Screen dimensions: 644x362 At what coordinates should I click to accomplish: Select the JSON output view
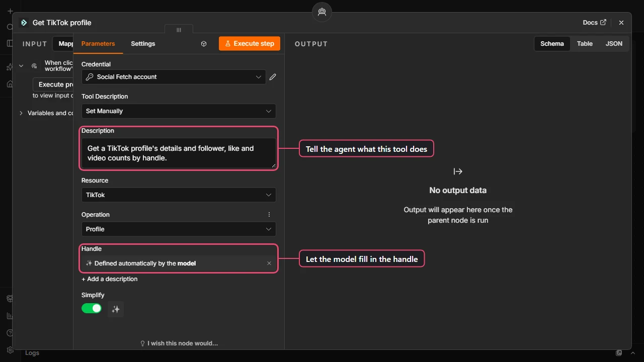614,44
